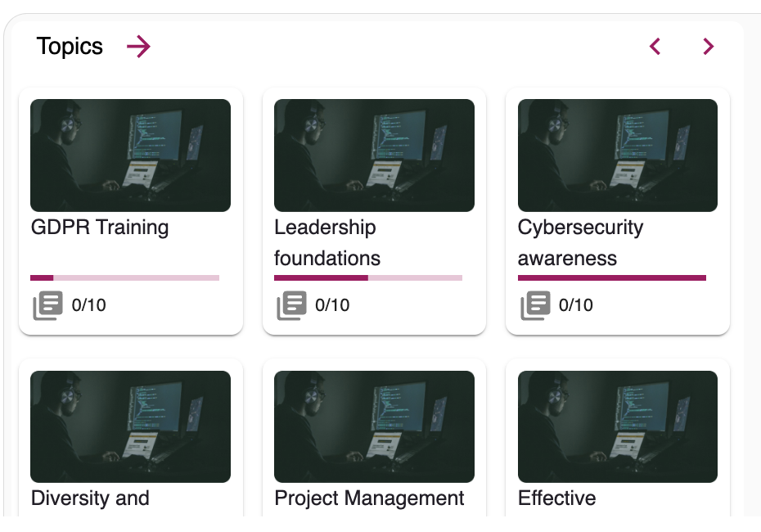Open the Topics heading
The height and width of the screenshot is (532, 761).
(70, 47)
